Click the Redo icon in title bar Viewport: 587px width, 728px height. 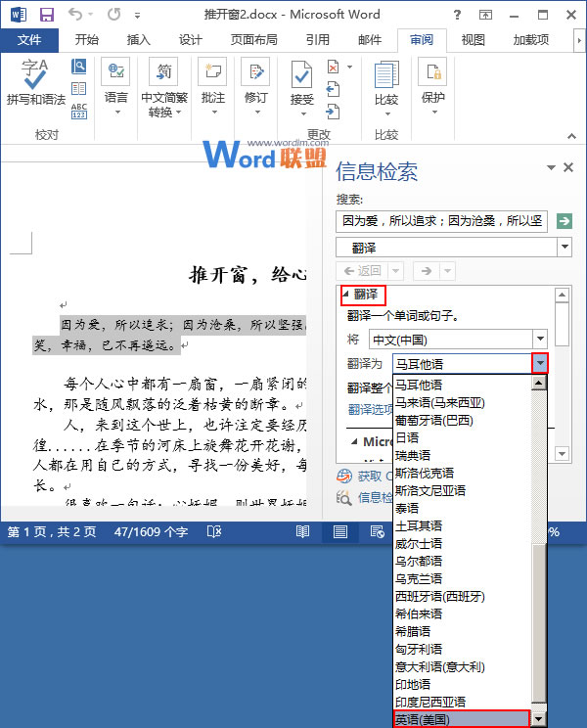(113, 15)
